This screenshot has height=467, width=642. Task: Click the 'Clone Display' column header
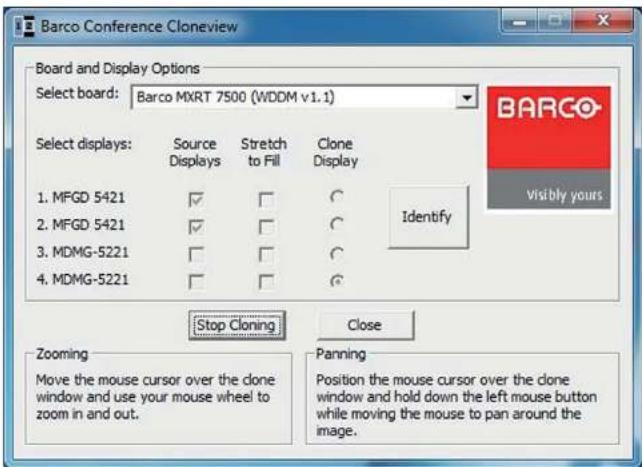tap(335, 152)
